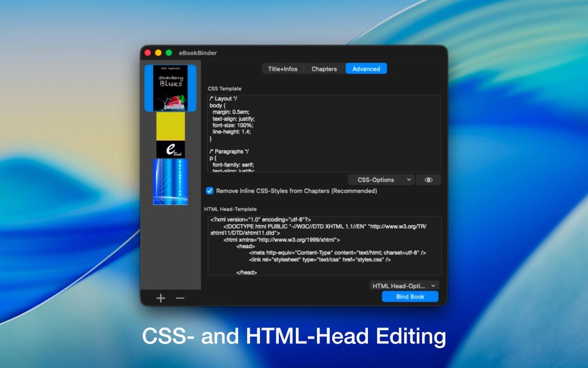
Task: Click the HTML Head-Template label
Action: (x=230, y=209)
